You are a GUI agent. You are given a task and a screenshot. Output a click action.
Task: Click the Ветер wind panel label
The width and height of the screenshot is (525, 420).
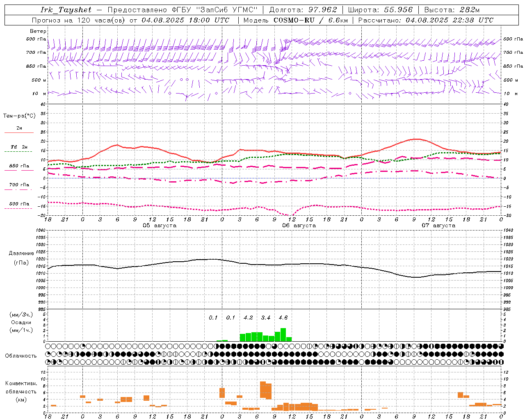38,31
